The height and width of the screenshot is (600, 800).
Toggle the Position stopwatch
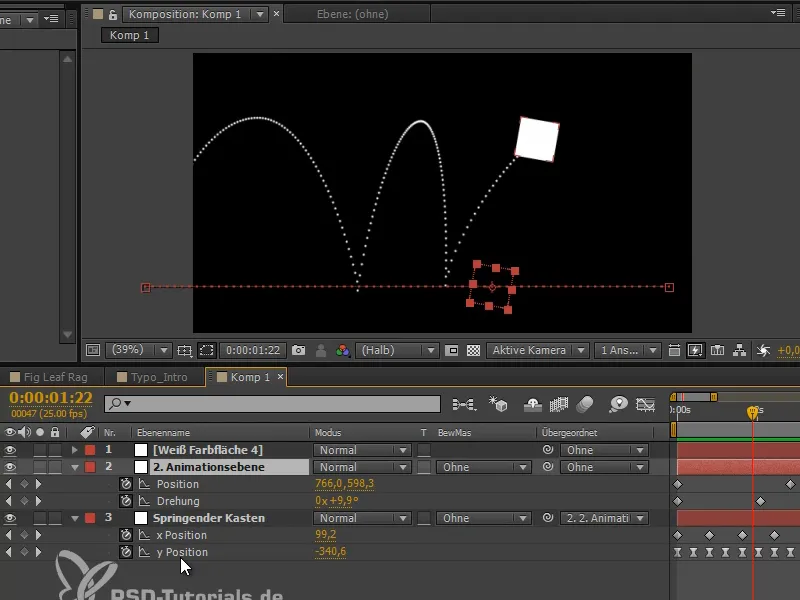pos(126,484)
